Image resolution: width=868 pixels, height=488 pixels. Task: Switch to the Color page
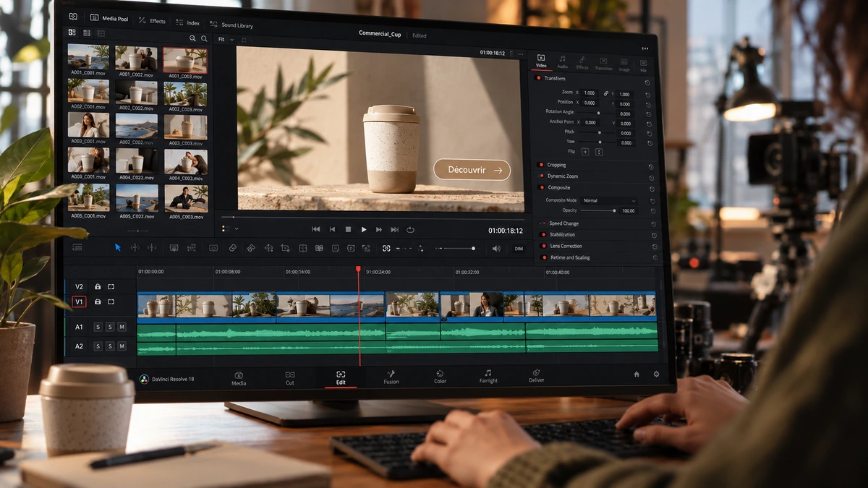pos(440,377)
